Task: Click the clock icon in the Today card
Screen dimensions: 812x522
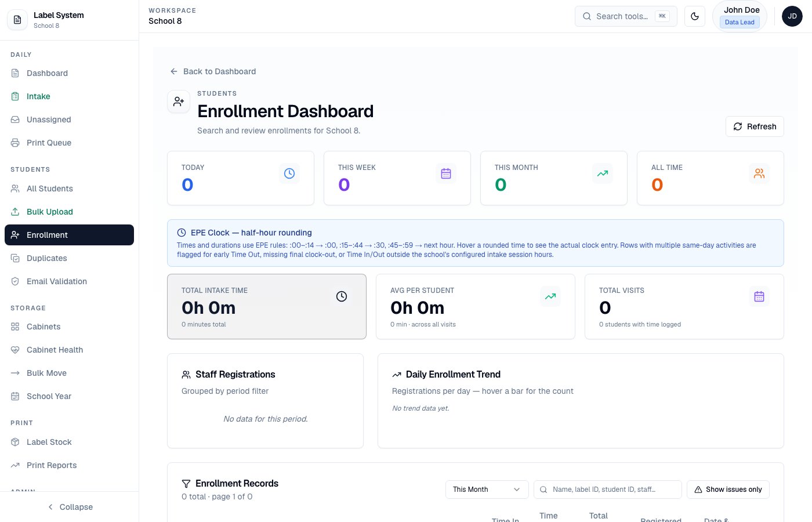Action: pos(289,173)
